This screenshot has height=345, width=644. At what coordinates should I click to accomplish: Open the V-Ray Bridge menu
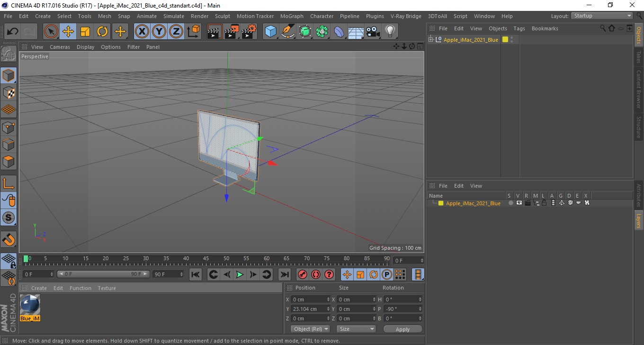coord(406,16)
